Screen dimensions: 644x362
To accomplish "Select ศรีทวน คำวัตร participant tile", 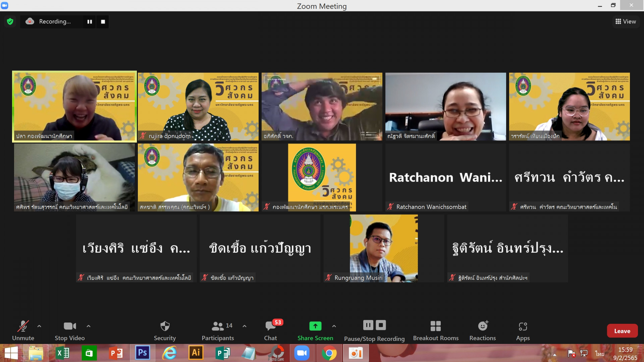I will [570, 177].
